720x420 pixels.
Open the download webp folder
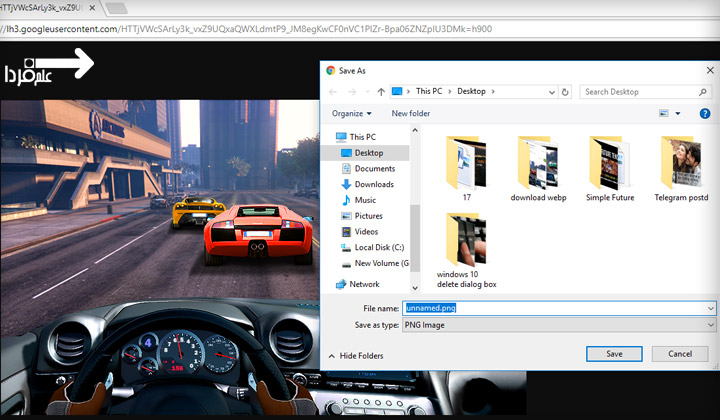[x=538, y=164]
